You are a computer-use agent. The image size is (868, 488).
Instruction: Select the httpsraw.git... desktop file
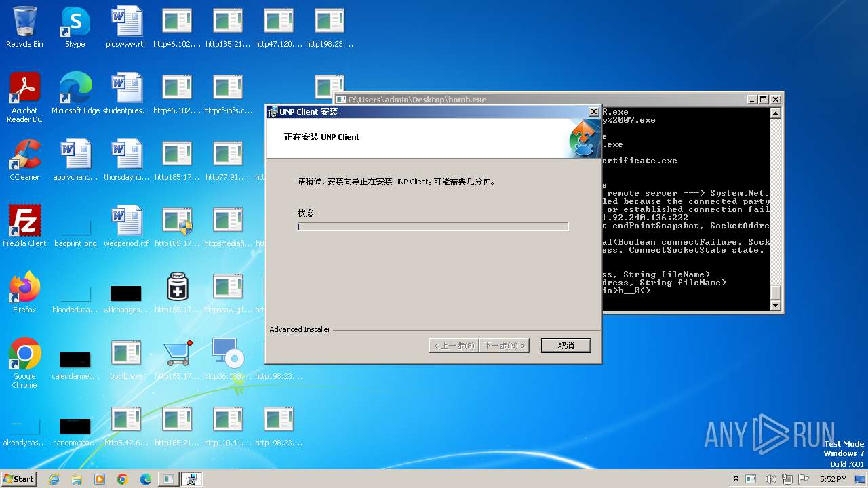tap(228, 293)
